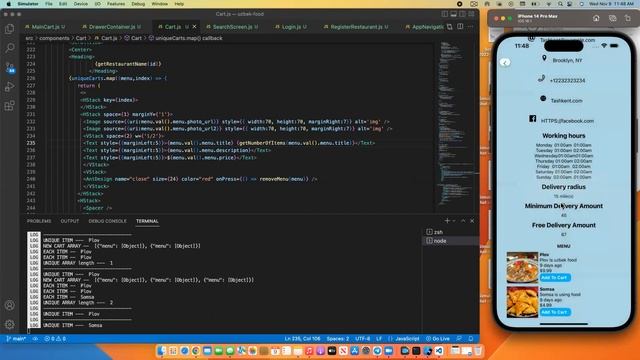Viewport: 640px width, 360px height.
Task: Open the notifications bell in the status bar
Action: pyautogui.click(x=471, y=339)
